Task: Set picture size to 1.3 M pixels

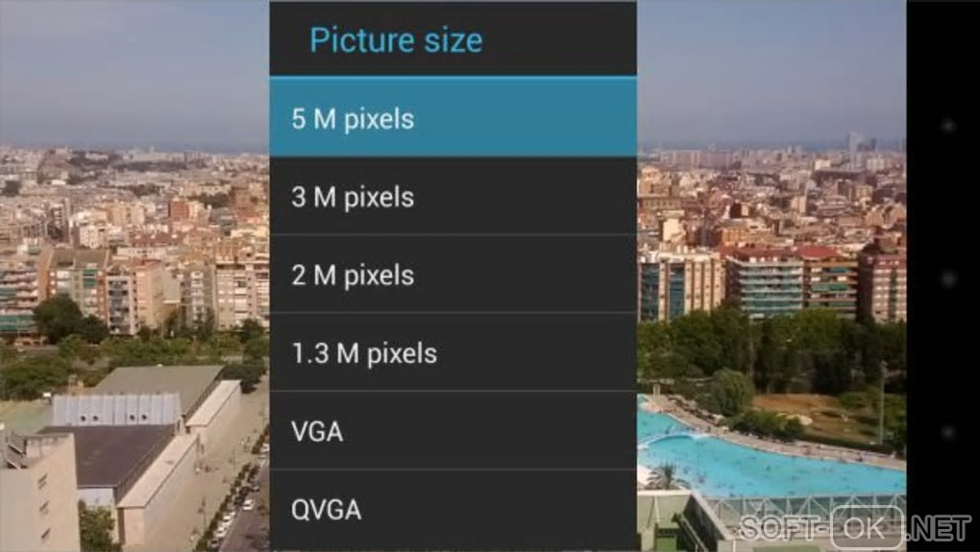Action: (x=453, y=352)
